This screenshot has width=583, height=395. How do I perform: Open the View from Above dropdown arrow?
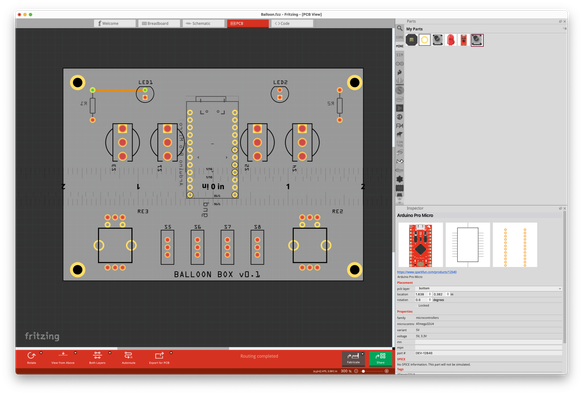75,353
